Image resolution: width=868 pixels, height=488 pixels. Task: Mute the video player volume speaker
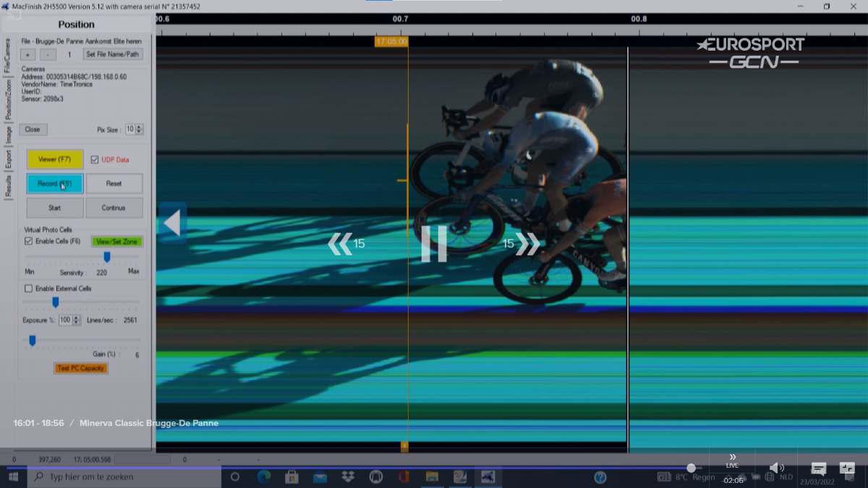[777, 468]
